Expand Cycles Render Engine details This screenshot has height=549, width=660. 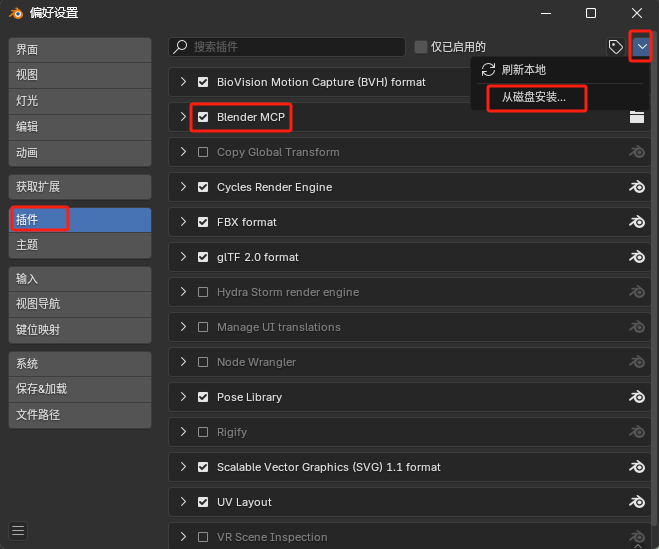[x=183, y=187]
